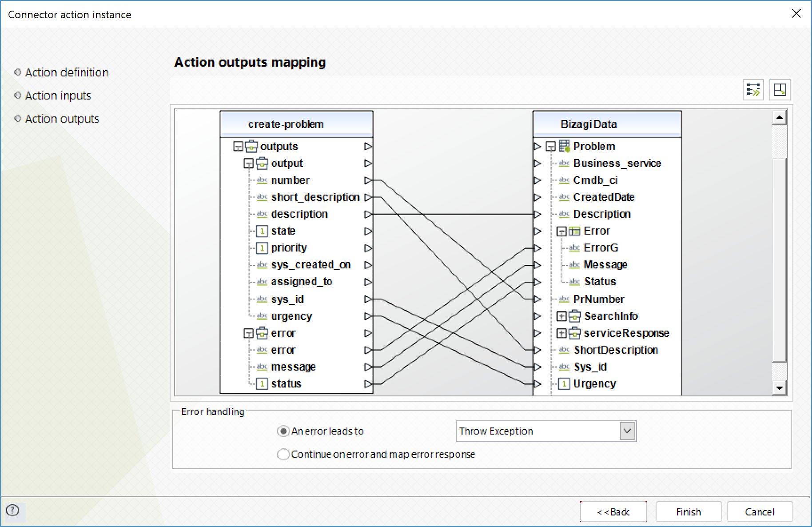Select the urgency output field
Screen dimensions: 812x527
tap(291, 316)
